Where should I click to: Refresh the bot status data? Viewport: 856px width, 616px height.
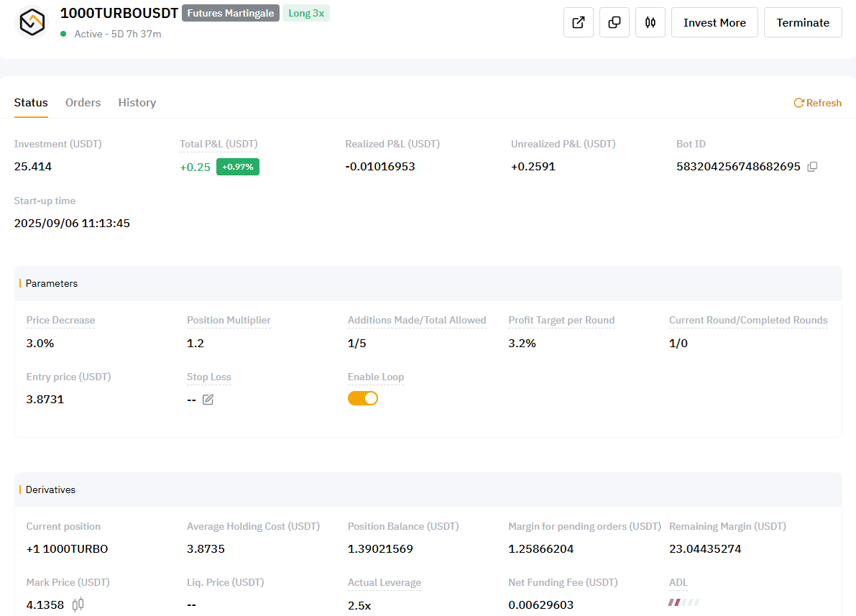(817, 103)
